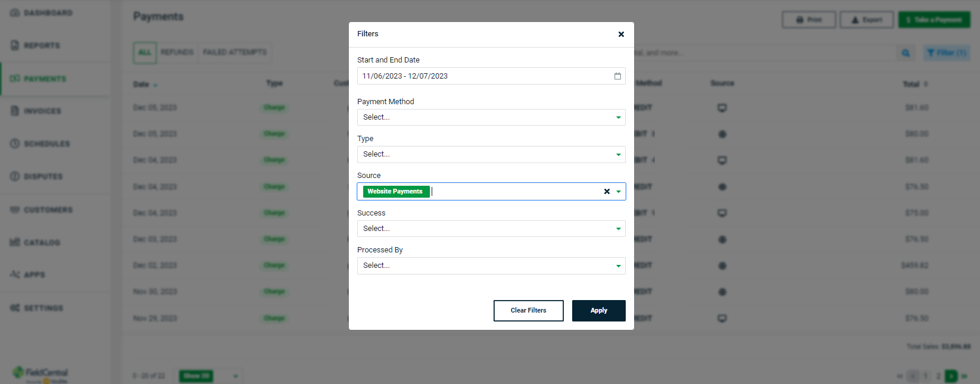
Task: Open the Reports section in sidebar
Action: coord(42,45)
